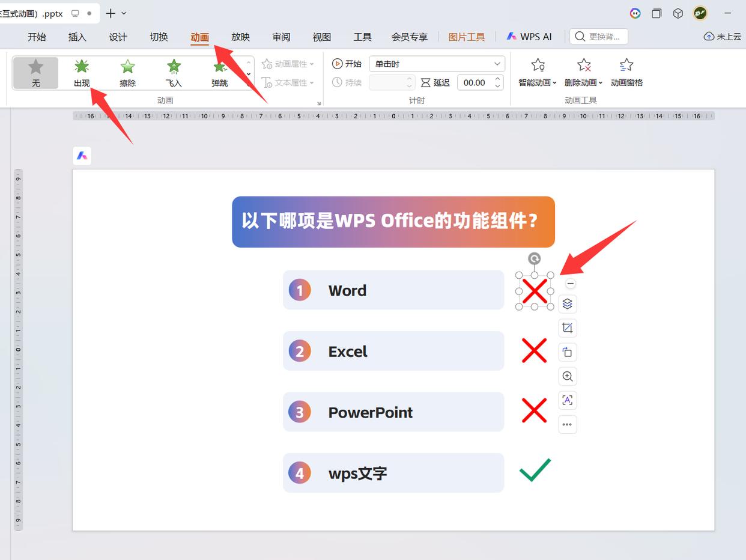Click the 未上云 cloud status button
The width and height of the screenshot is (746, 560).
[x=723, y=37]
